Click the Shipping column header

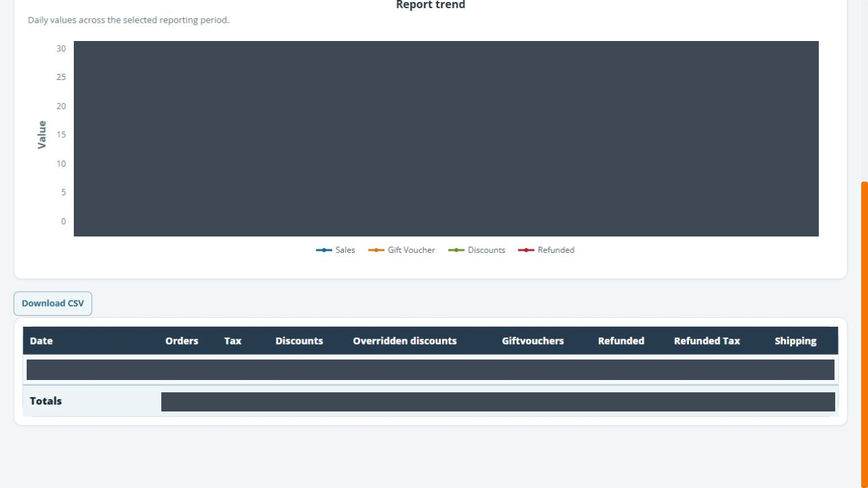click(796, 341)
